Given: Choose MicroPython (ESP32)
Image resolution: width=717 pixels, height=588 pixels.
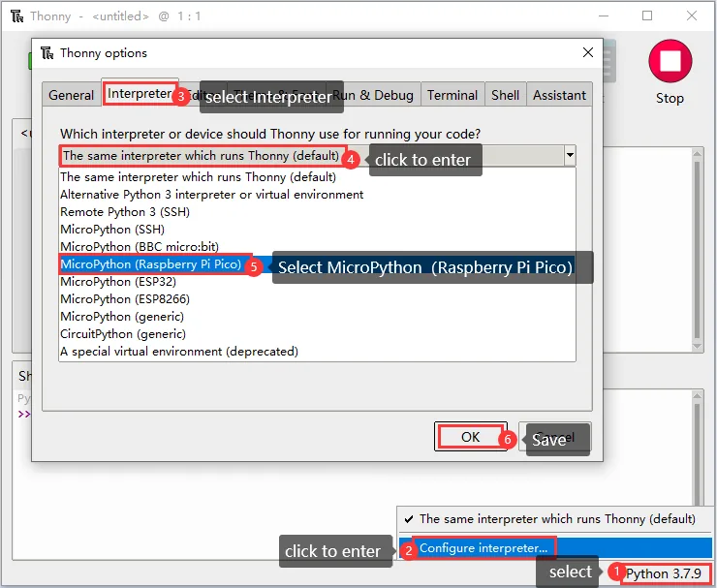Looking at the screenshot, I should [x=318, y=282].
